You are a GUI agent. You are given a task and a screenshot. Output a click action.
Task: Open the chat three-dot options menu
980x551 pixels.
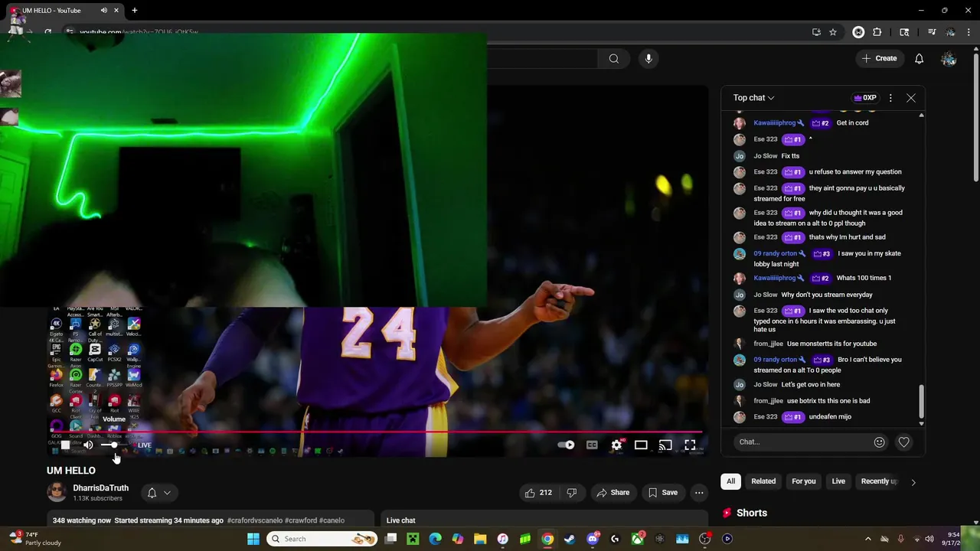click(890, 98)
